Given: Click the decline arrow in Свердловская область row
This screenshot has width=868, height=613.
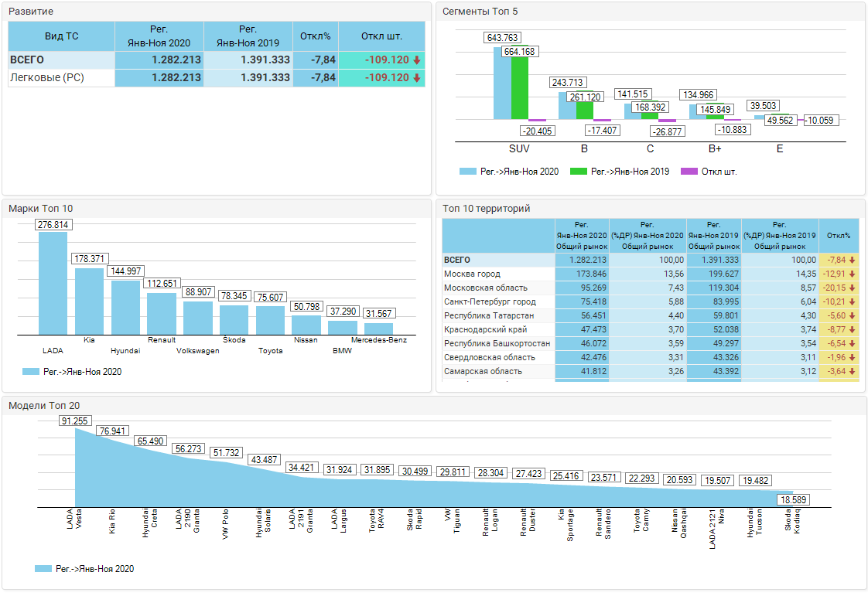Looking at the screenshot, I should coord(853,358).
